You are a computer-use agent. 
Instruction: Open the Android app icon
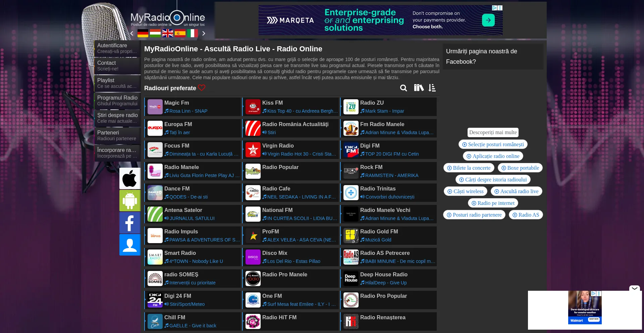pyautogui.click(x=130, y=201)
